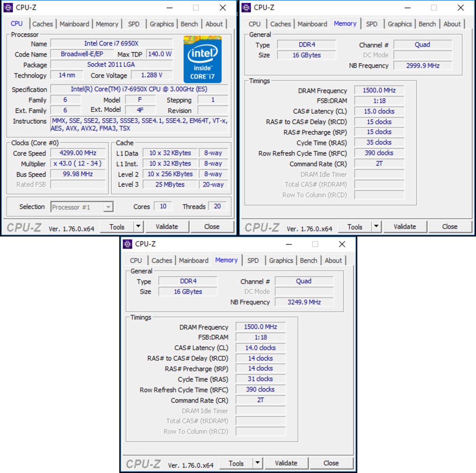
Task: Click Code Name value Broadwell-E/EP
Action: 82,54
